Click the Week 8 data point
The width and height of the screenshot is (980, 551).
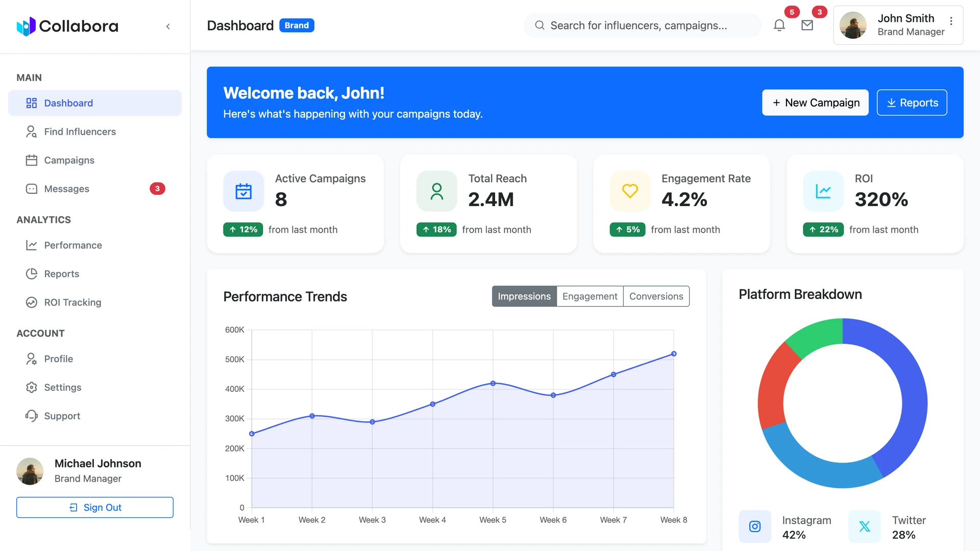click(674, 354)
